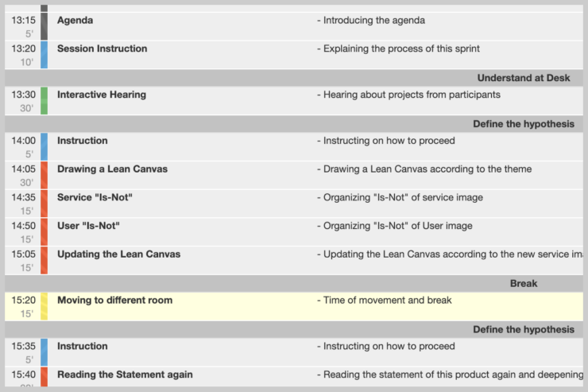The image size is (588, 392).
Task: Click the 30' duration of Interactive Hearing
Action: point(27,108)
